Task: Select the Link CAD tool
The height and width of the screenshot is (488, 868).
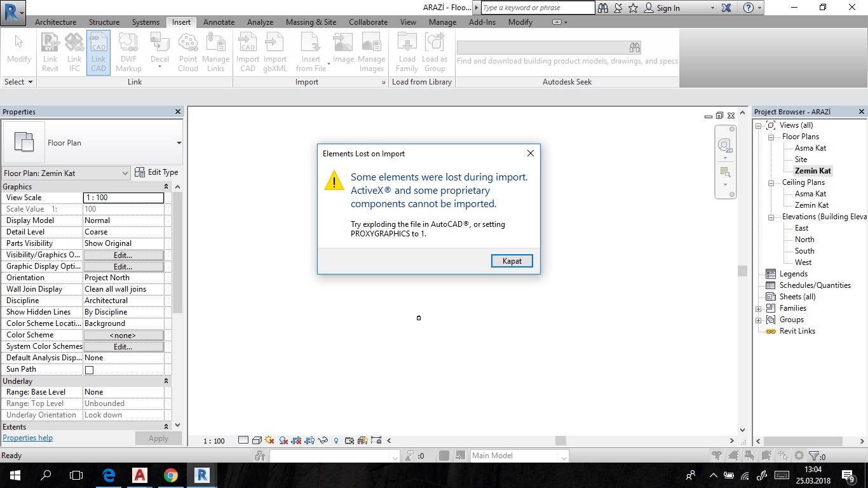Action: pyautogui.click(x=98, y=52)
